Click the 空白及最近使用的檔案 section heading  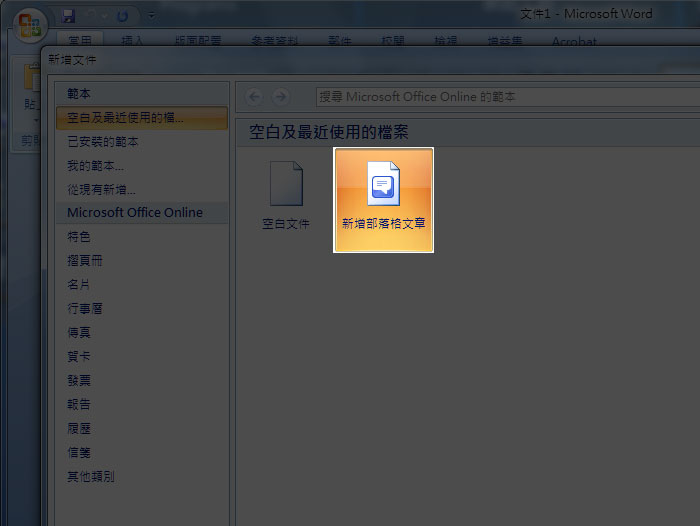(329, 132)
